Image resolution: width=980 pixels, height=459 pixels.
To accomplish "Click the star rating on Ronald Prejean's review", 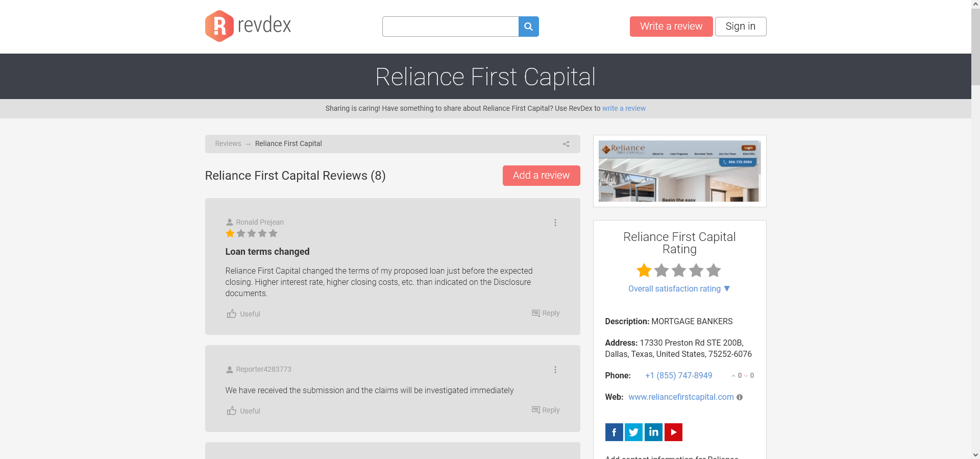I will coord(252,233).
